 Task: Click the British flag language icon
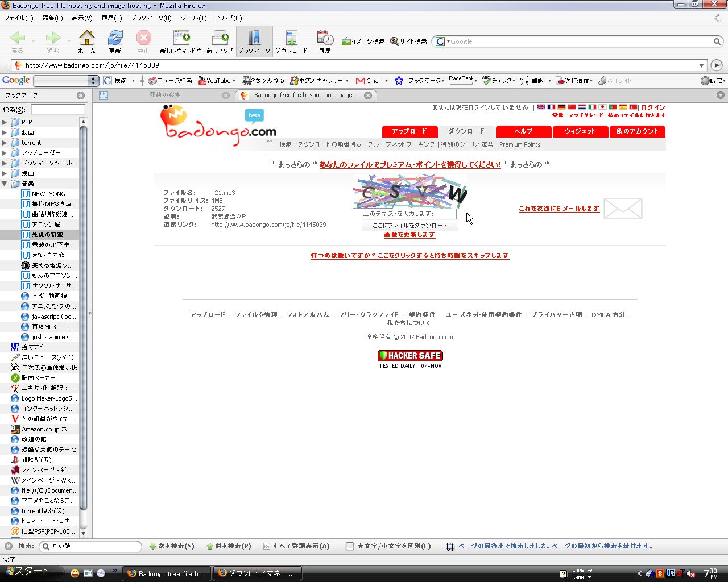click(541, 107)
